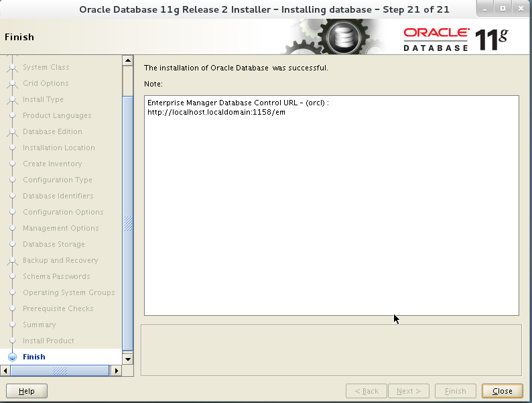The height and width of the screenshot is (403, 532).
Task: Maximize the installer window
Action: pyautogui.click(x=503, y=9)
